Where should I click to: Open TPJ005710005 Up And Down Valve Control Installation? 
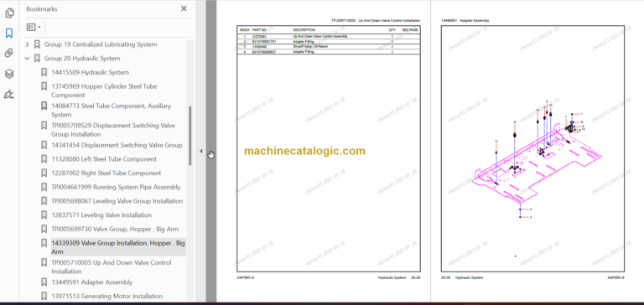[x=112, y=266]
